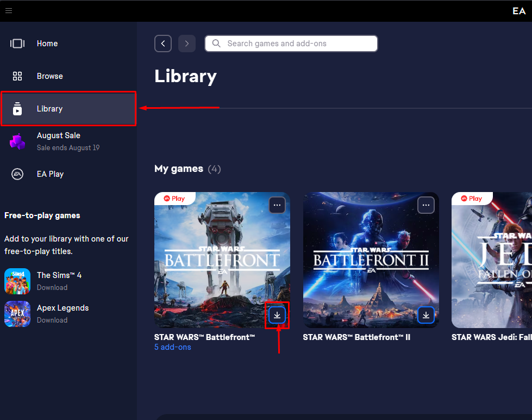Click the EA Play circular icon
The width and height of the screenshot is (532, 420).
click(17, 174)
